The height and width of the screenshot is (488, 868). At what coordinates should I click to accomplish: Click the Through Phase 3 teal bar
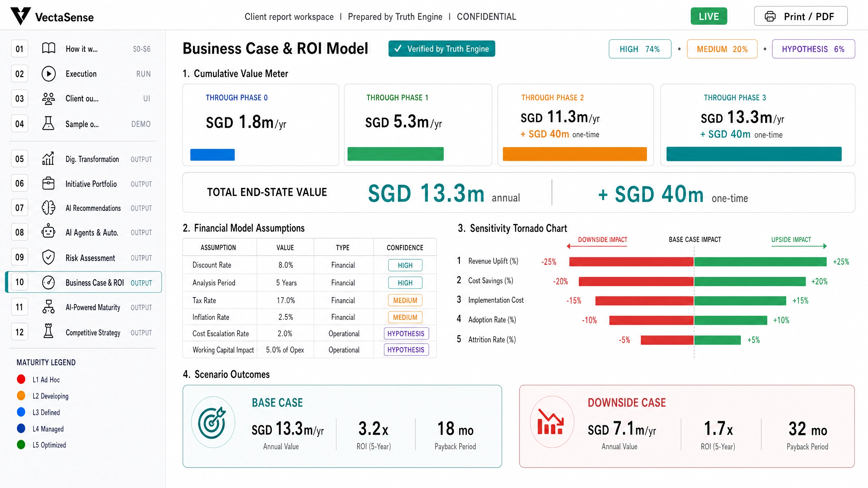(x=754, y=154)
